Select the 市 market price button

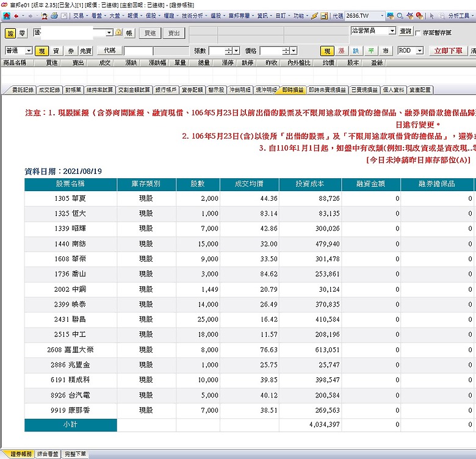[x=385, y=51]
